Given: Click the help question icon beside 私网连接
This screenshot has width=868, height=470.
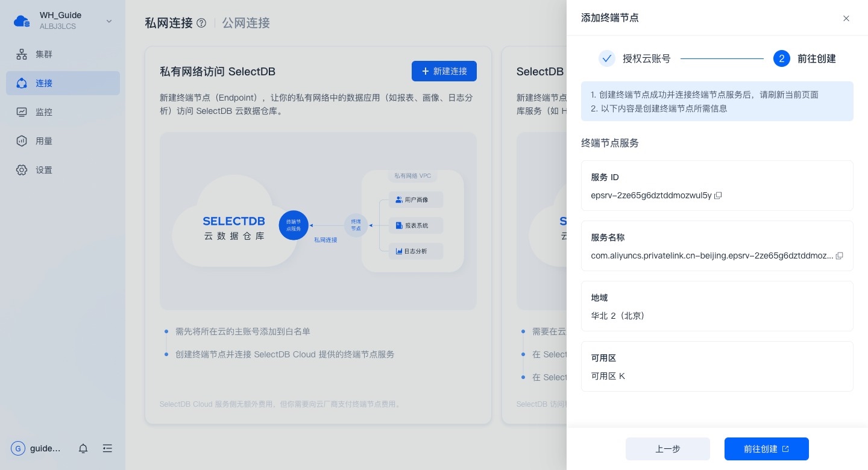Looking at the screenshot, I should pyautogui.click(x=201, y=23).
